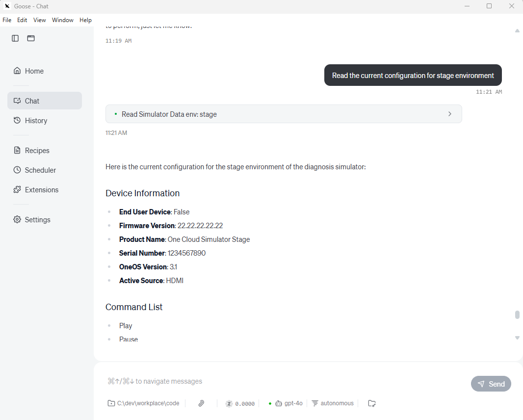Open a new window via the top toolbar icon
The image size is (523, 420).
pos(31,38)
